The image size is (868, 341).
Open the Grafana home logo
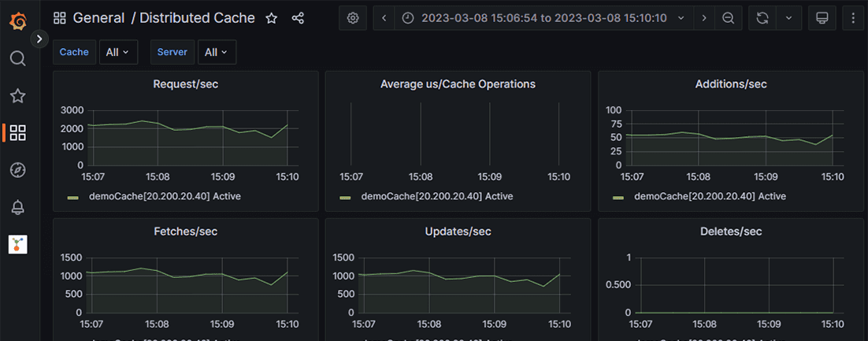pyautogui.click(x=18, y=21)
